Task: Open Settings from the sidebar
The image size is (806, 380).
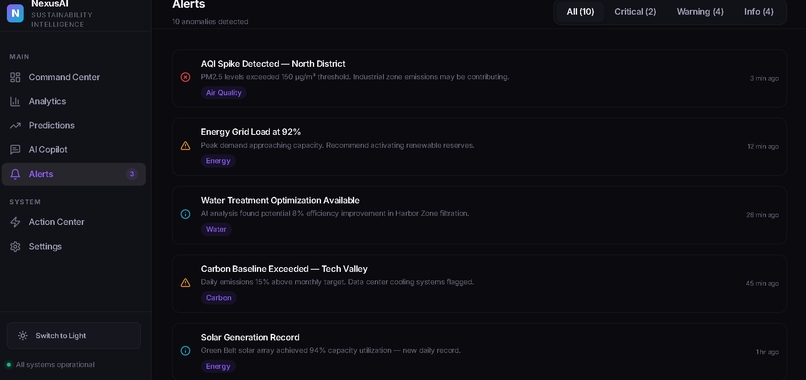Action: pyautogui.click(x=74, y=247)
